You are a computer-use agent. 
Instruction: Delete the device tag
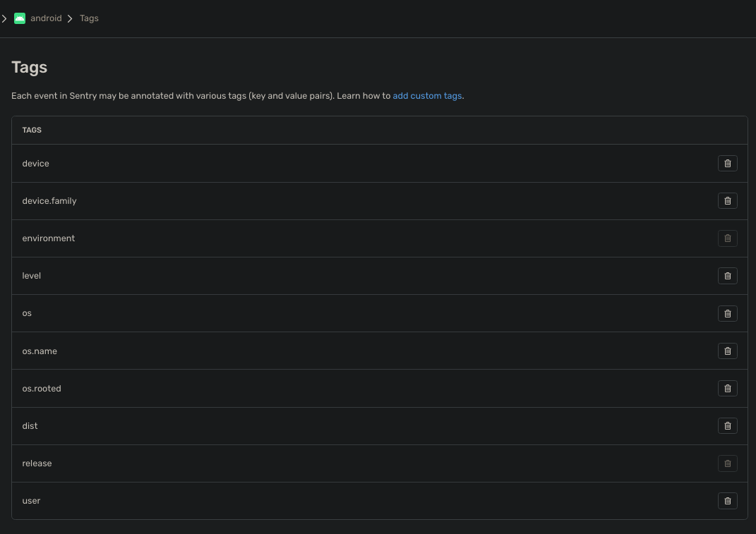point(727,163)
